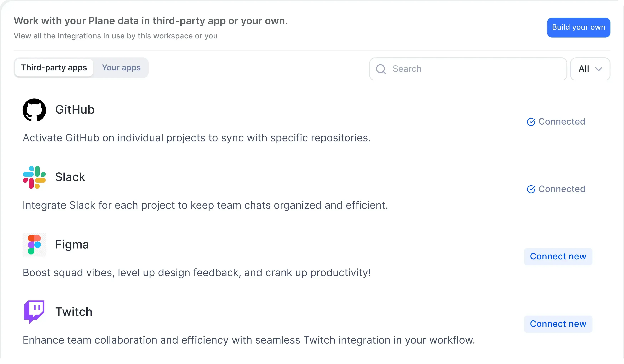Click the Twitch integration icon

click(x=34, y=312)
